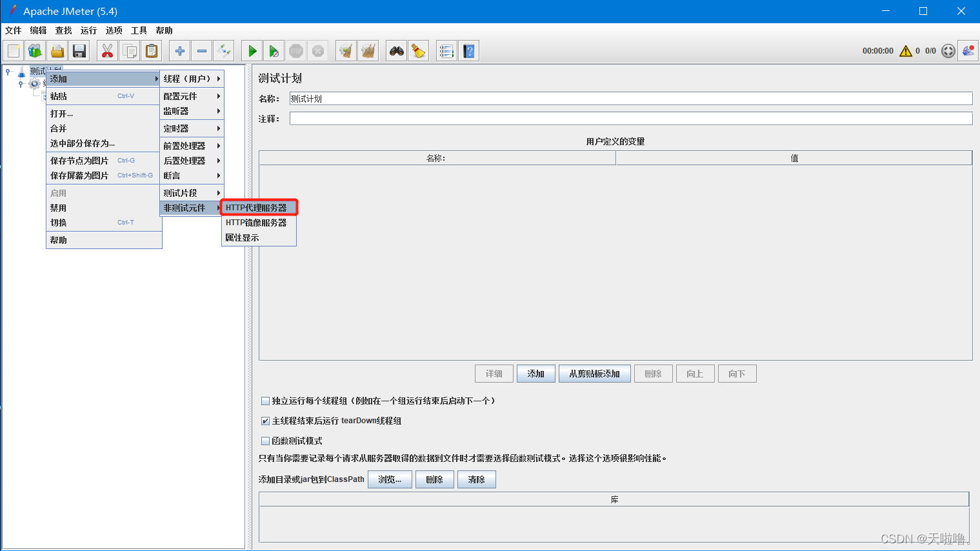Click the 详细 button
The width and height of the screenshot is (980, 551).
(494, 374)
